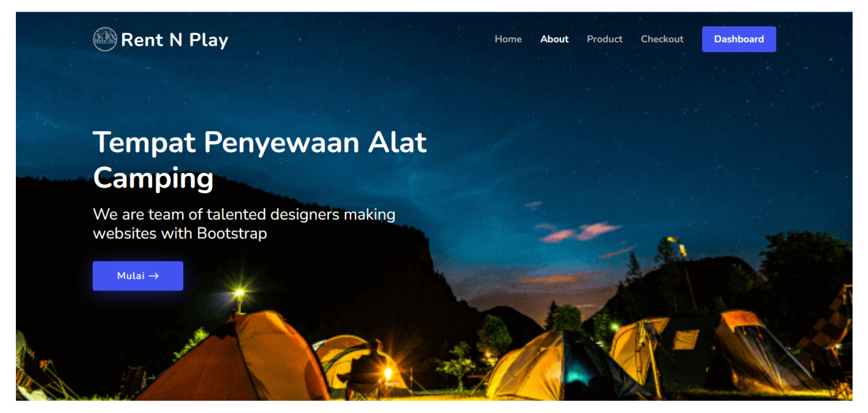Open the Rent N Play brand link
Screen dimensions: 868x413
pyautogui.click(x=161, y=39)
